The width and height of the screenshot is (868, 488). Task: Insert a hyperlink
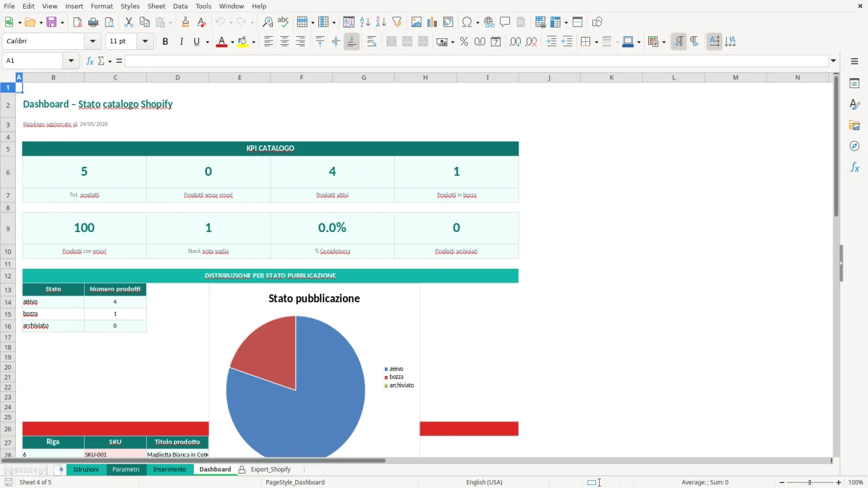click(490, 22)
